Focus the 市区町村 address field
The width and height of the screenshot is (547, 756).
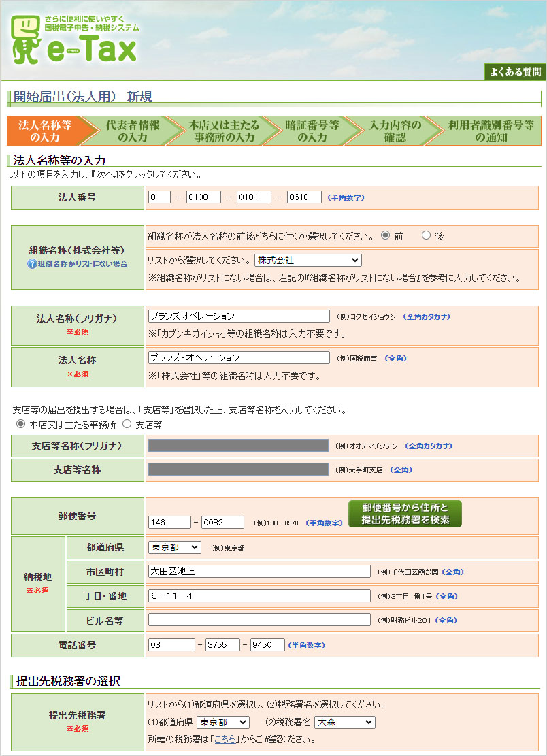[x=259, y=572]
